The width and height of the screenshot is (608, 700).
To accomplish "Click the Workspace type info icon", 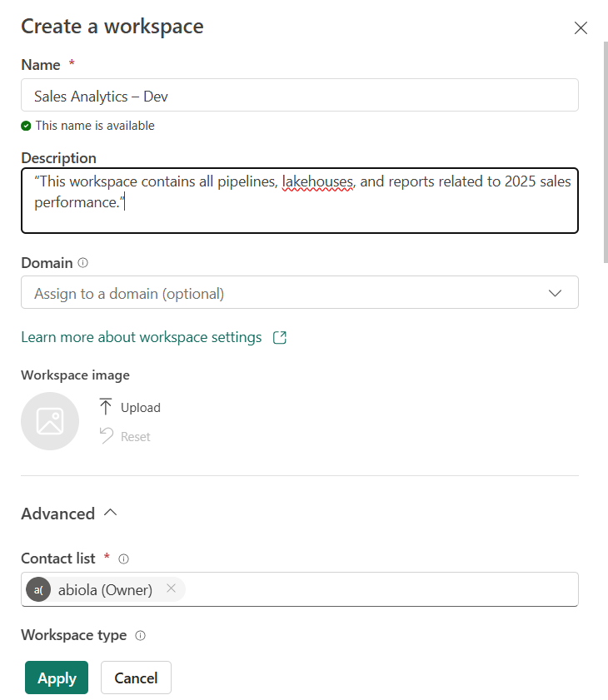I will (x=140, y=636).
